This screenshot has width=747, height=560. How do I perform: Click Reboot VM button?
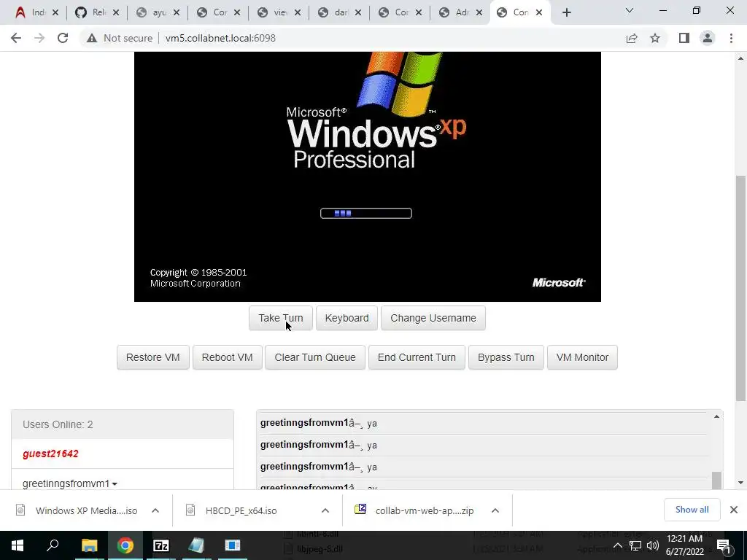tap(228, 357)
